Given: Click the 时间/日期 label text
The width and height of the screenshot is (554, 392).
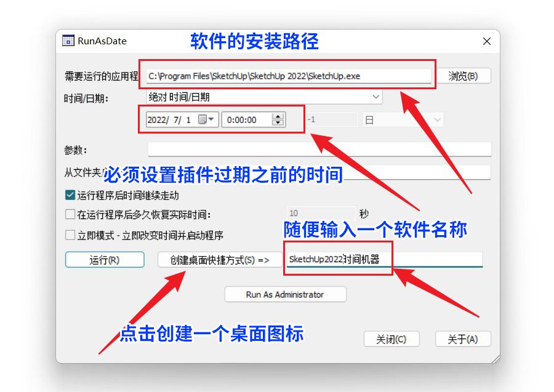Looking at the screenshot, I should tap(86, 98).
